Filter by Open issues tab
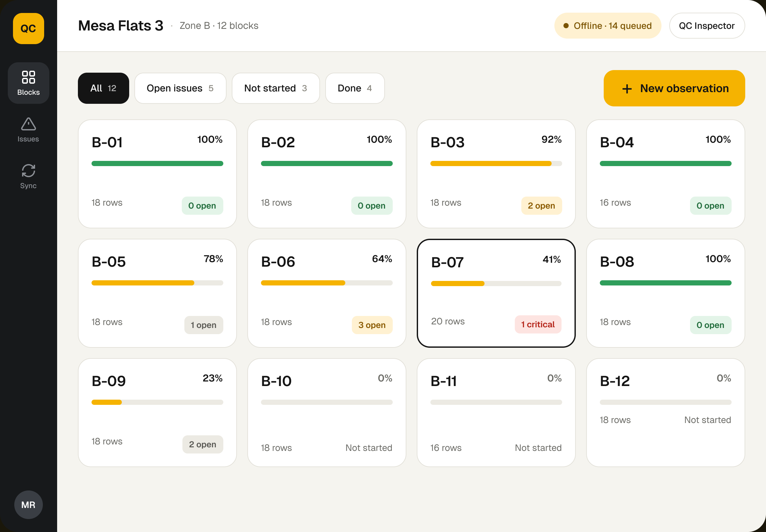 click(180, 88)
